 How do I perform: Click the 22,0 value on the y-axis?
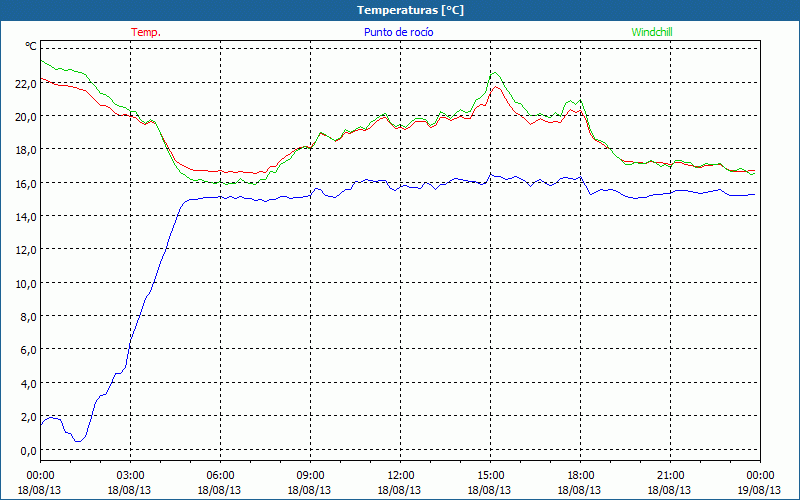point(26,84)
